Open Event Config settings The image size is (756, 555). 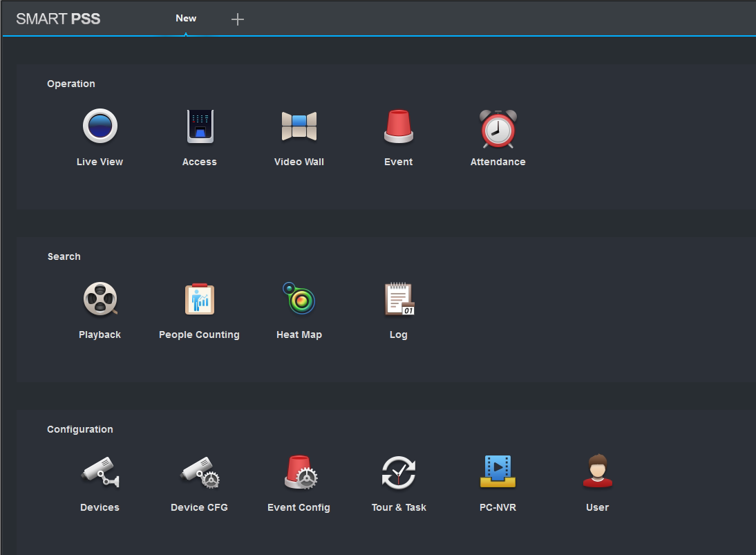pyautogui.click(x=299, y=473)
